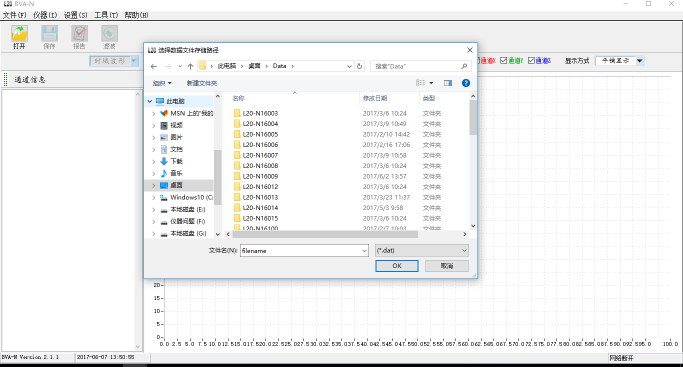Click the Cancel (取消) button

click(447, 266)
